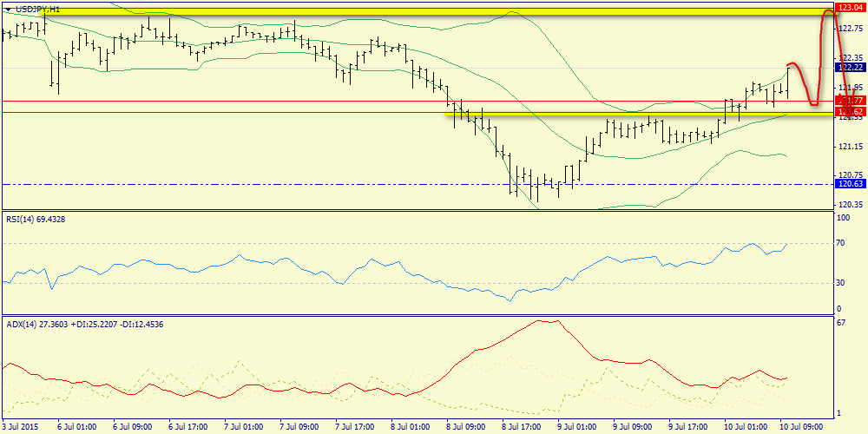Click the RSI scale value 100
Image resolution: width=868 pixels, height=434 pixels.
click(x=845, y=220)
